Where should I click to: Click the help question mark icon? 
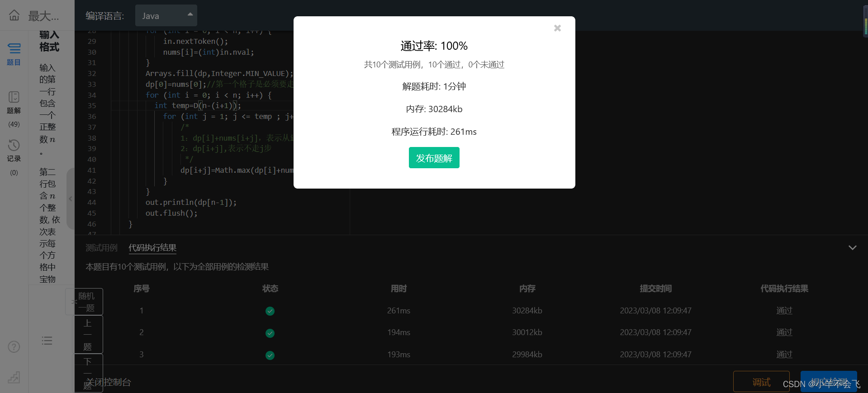(x=14, y=346)
